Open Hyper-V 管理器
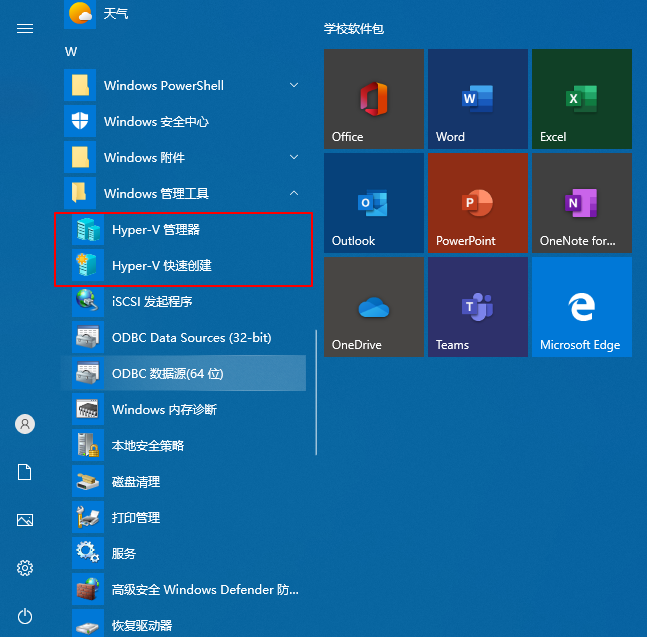 point(156,230)
